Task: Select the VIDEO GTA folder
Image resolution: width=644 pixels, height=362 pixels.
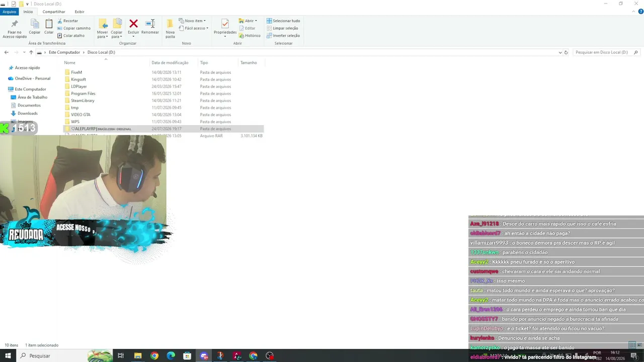Action: [x=80, y=115]
